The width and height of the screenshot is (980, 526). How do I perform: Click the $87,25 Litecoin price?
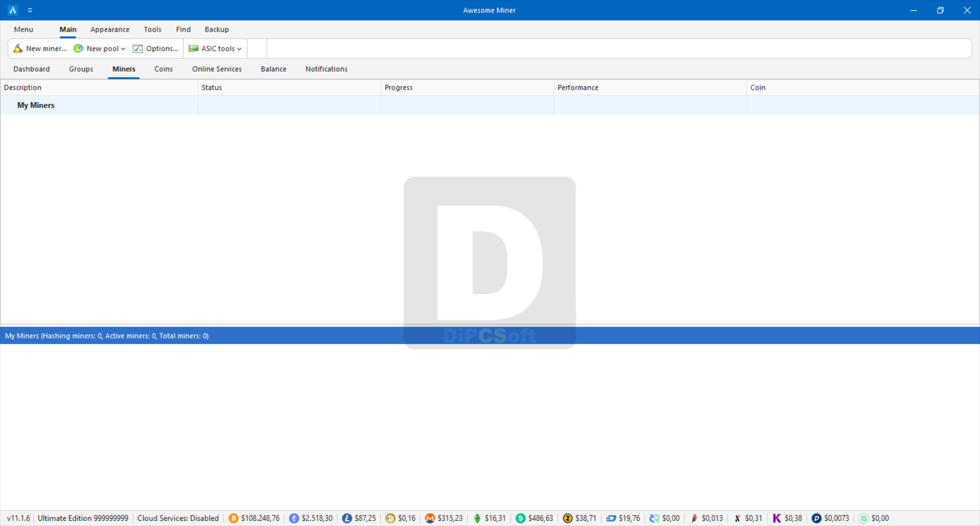[x=365, y=518]
